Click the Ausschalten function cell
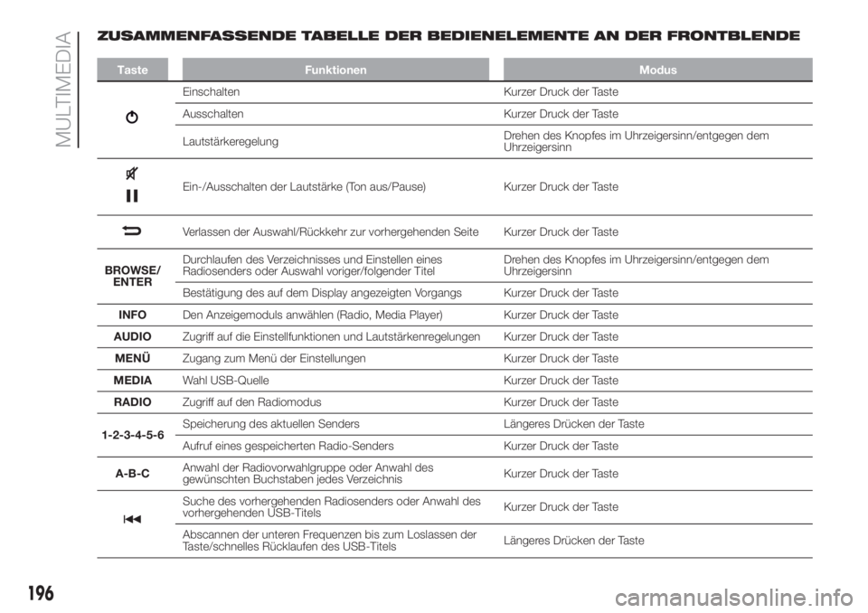The height and width of the screenshot is (613, 868). point(212,114)
